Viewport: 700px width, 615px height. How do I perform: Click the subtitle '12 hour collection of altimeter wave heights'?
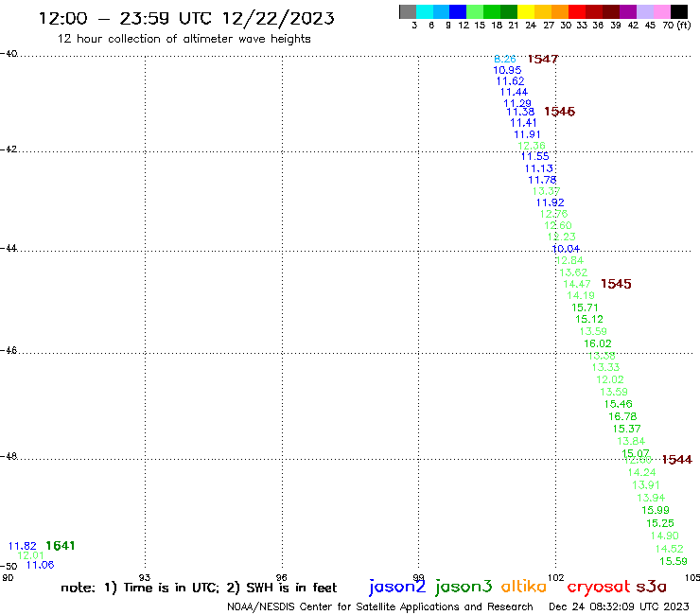click(x=184, y=39)
